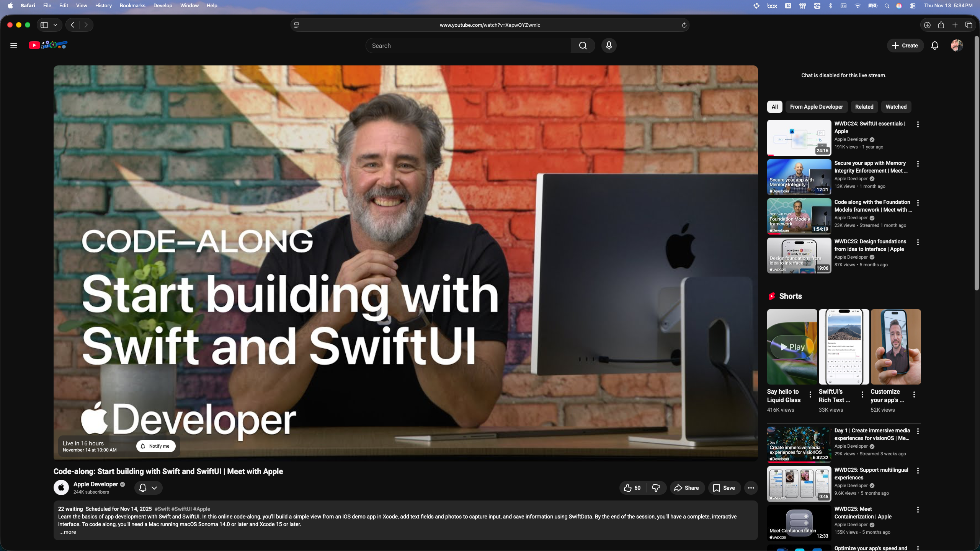Click the voice search microphone icon
The width and height of the screenshot is (980, 551).
(609, 46)
